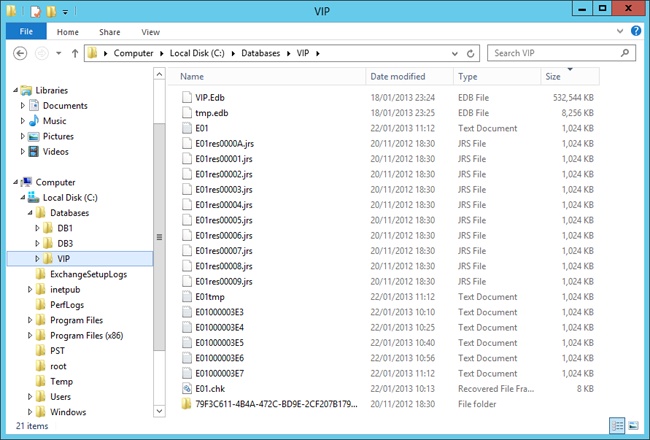Open the View ribbon tab
Viewport: 650px width, 440px height.
[150, 32]
